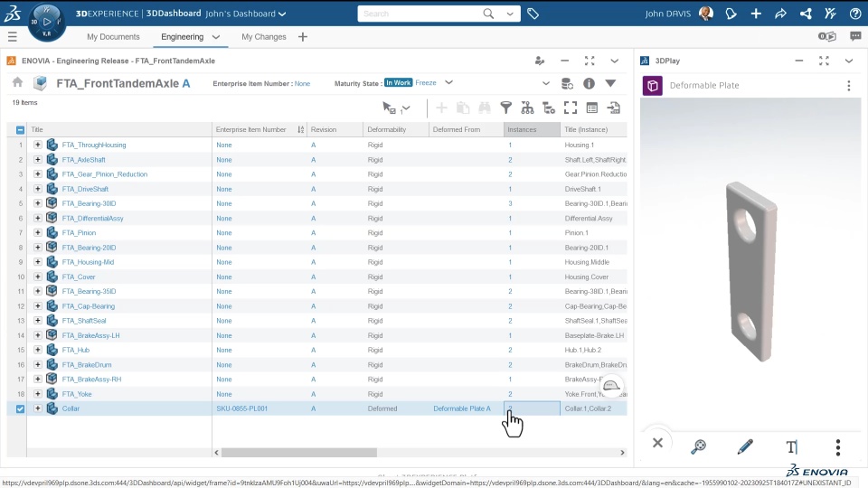This screenshot has width=868, height=488.
Task: Uncheck the Collar row checkbox
Action: coord(21,408)
